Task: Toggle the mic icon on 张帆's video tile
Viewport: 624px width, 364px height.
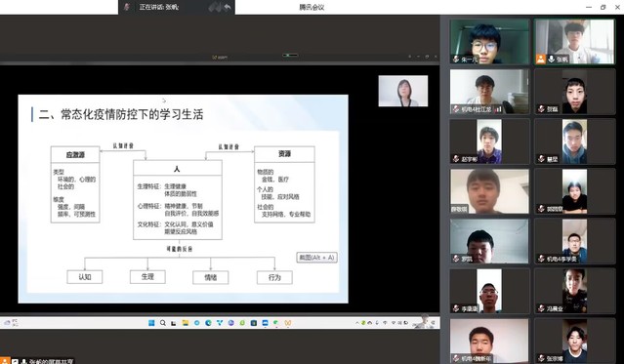Action: pos(552,60)
